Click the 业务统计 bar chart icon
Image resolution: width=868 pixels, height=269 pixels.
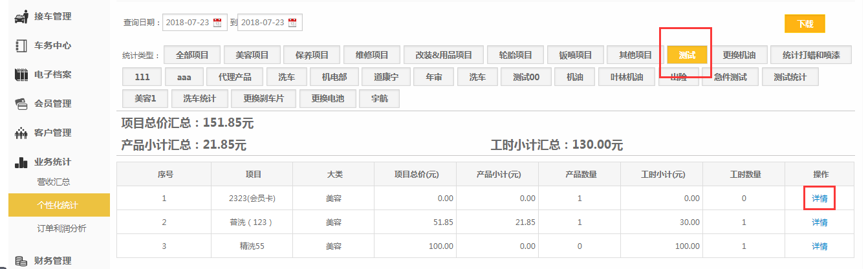tap(21, 162)
